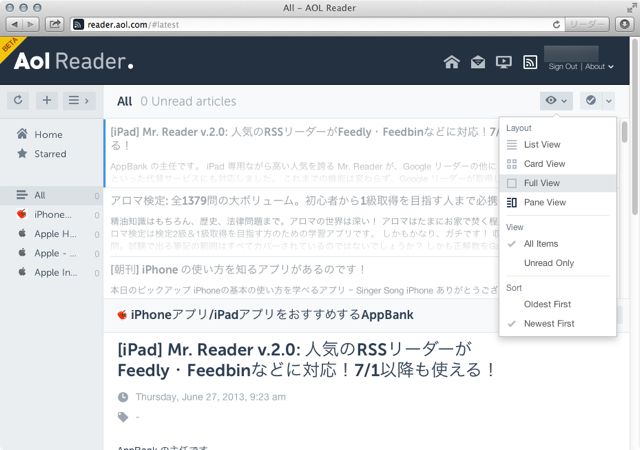Click the browser forward arrow button
This screenshot has width=640, height=450.
[x=31, y=25]
